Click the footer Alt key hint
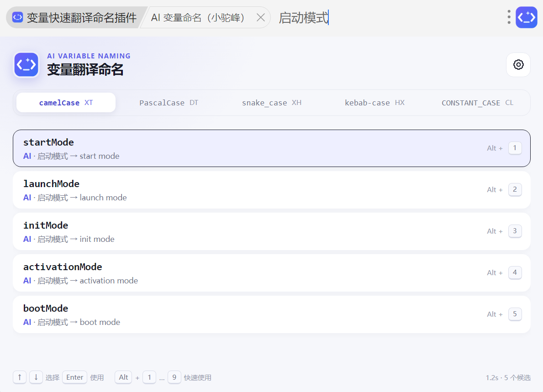The image size is (543, 392). click(x=123, y=377)
